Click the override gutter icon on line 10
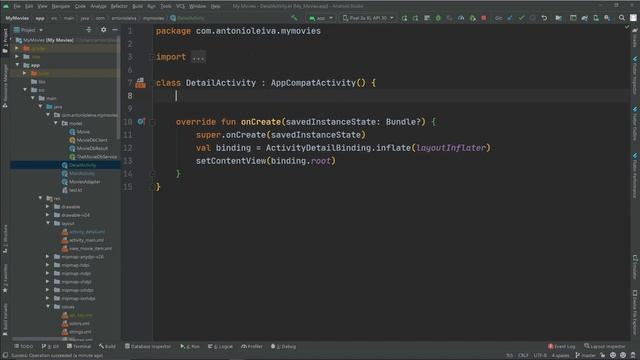This screenshot has height=360, width=640. (x=141, y=122)
